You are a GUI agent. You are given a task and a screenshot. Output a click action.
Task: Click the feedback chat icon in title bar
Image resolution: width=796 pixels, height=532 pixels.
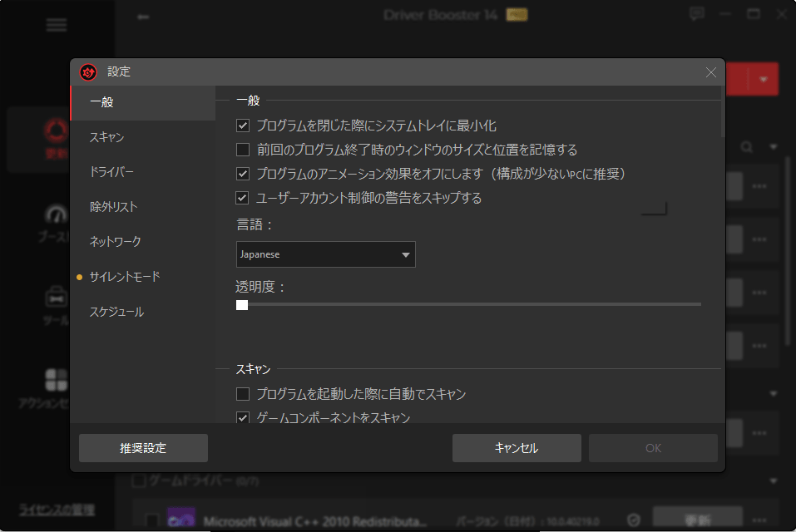click(696, 13)
